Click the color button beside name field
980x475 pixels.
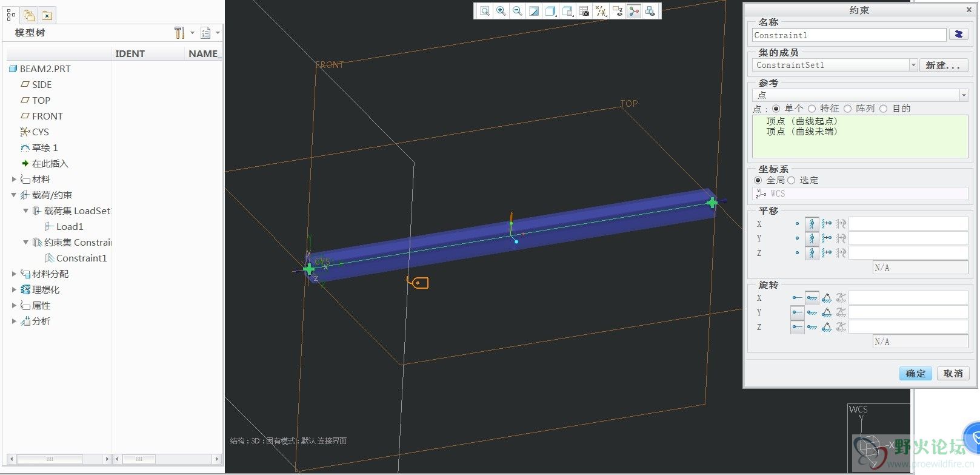[x=959, y=35]
